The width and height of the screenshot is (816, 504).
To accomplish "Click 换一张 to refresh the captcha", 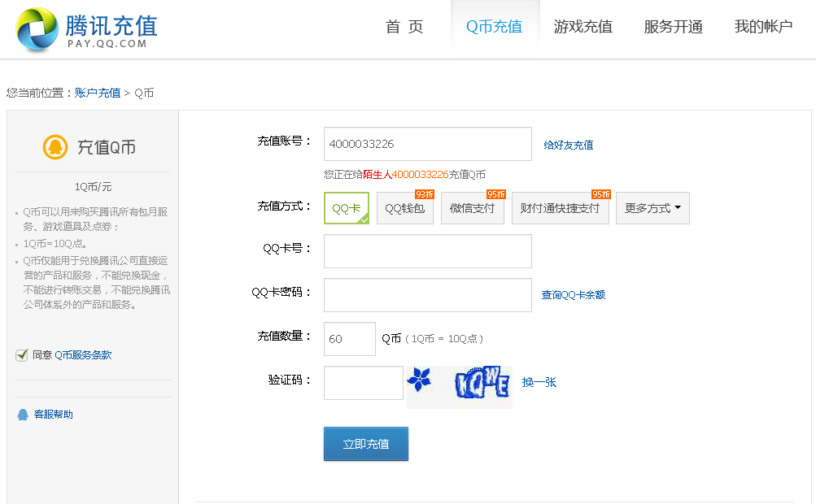I will click(539, 382).
